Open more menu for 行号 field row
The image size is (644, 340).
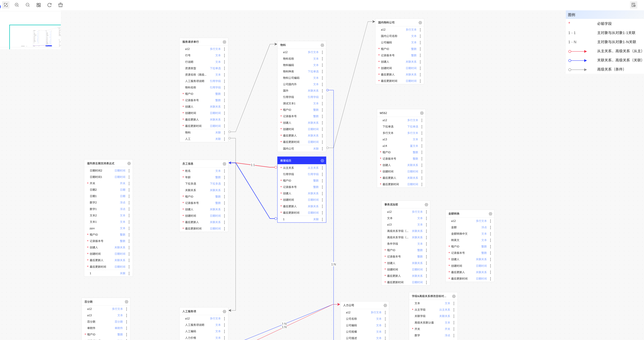pyautogui.click(x=224, y=56)
